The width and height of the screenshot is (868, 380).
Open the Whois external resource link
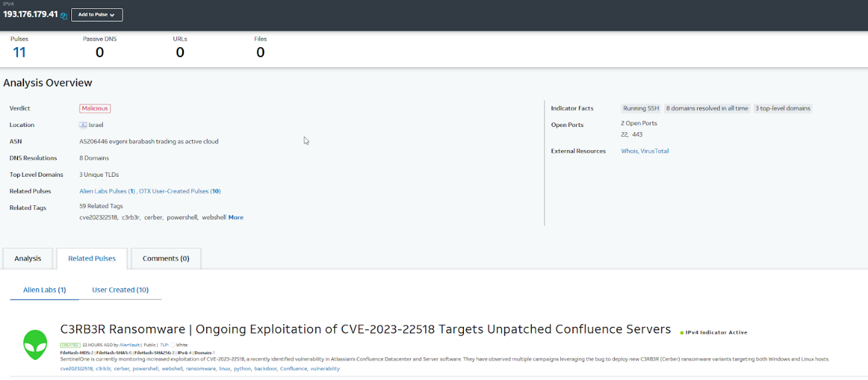tap(629, 151)
